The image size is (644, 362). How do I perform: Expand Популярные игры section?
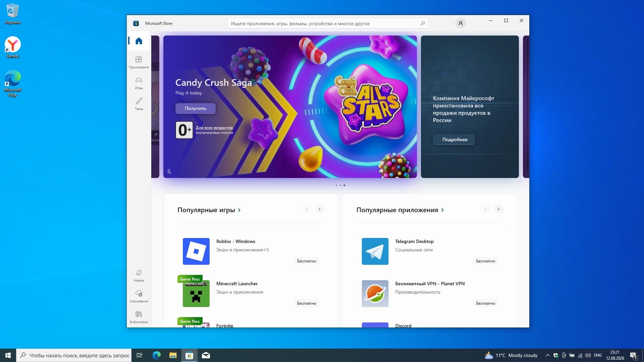(x=209, y=210)
